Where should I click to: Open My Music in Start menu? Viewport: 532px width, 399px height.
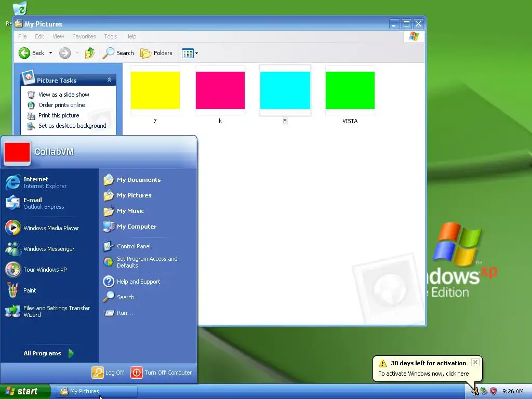(124, 211)
